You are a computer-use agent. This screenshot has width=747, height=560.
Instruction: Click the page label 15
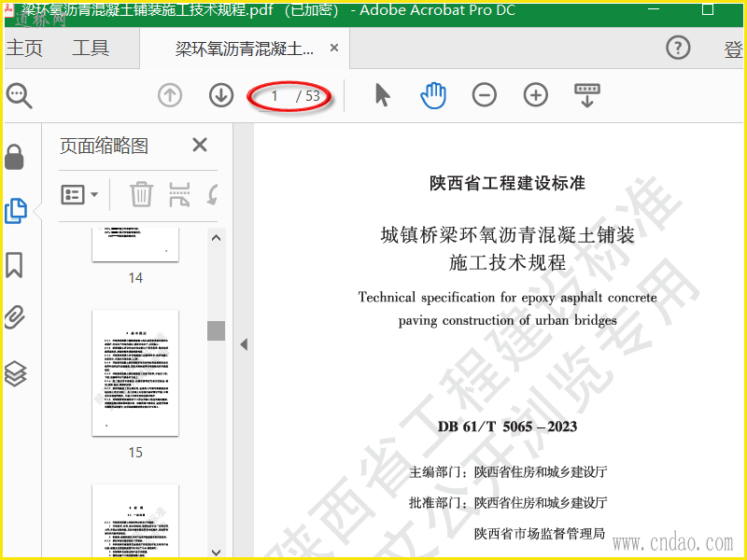click(x=135, y=452)
